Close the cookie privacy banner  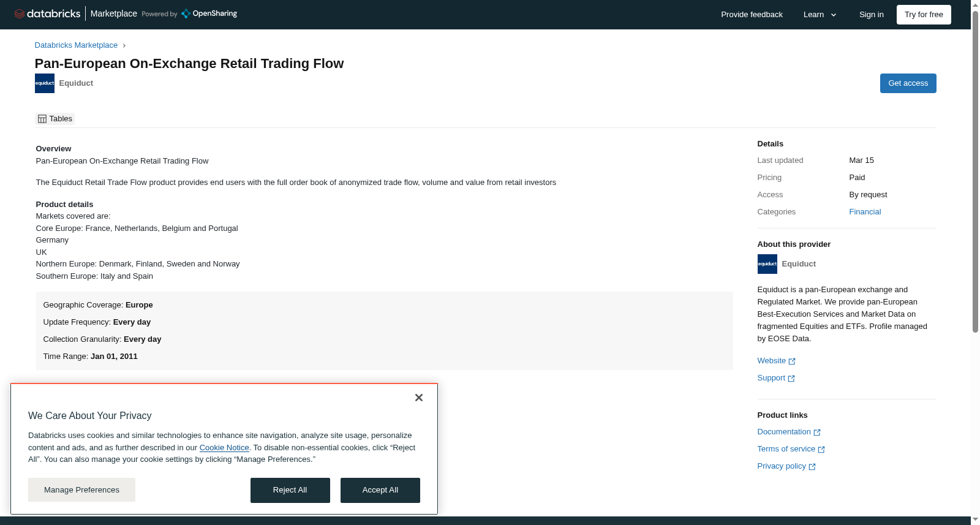tap(419, 398)
